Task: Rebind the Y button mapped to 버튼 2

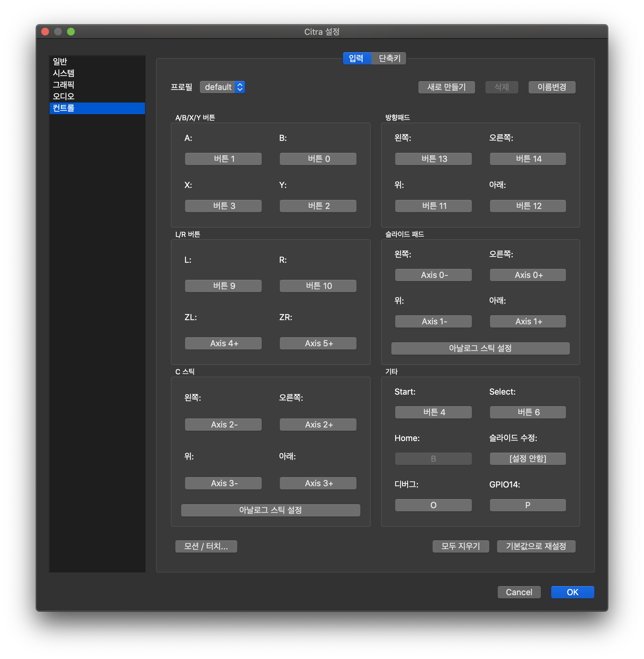Action: coord(318,206)
